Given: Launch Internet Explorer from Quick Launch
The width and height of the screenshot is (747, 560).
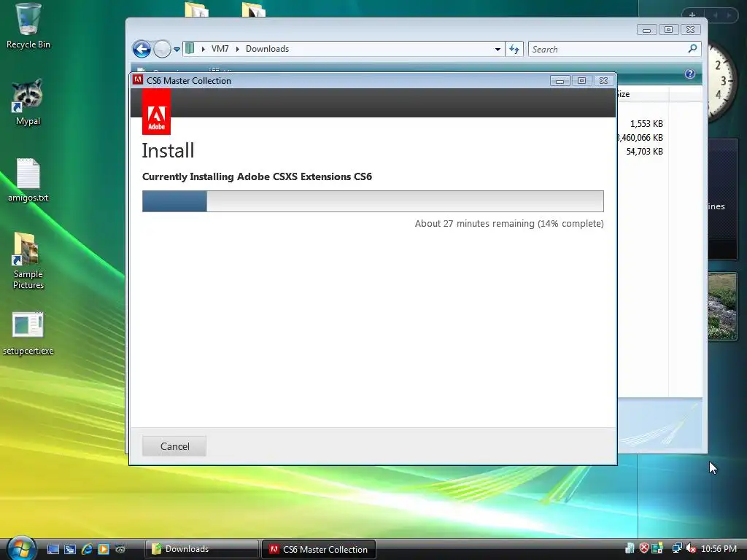Looking at the screenshot, I should [x=87, y=549].
